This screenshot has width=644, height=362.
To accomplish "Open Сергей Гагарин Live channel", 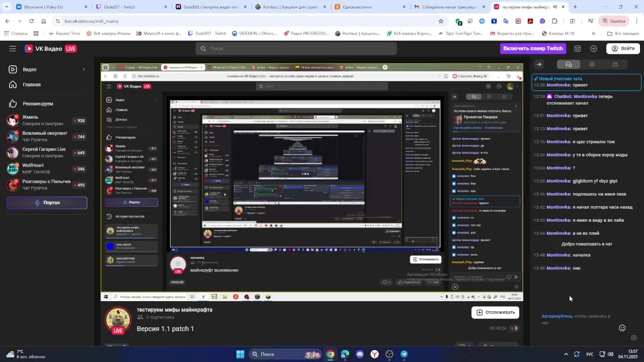I will point(47,153).
